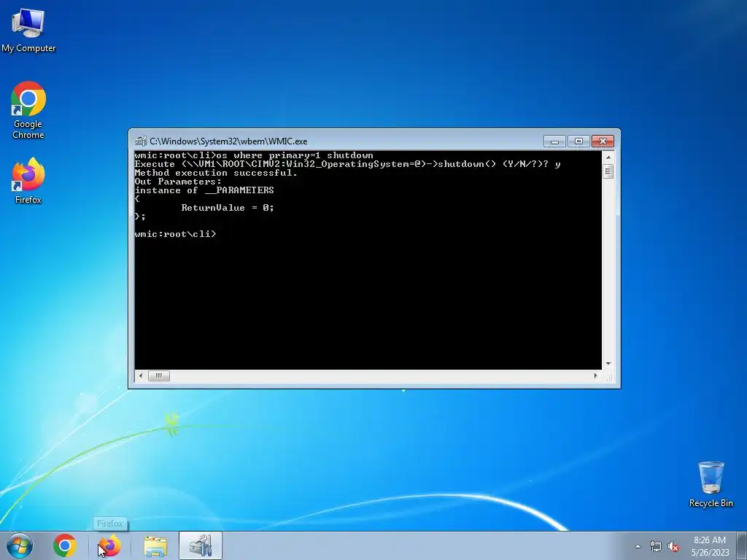Maximize the WMIC.exe window
Image resolution: width=747 pixels, height=560 pixels.
coord(578,141)
